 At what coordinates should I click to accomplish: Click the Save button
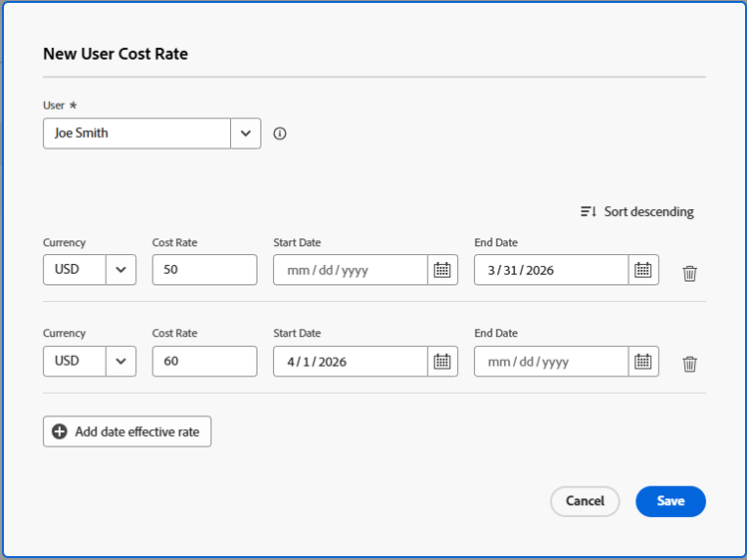670,501
